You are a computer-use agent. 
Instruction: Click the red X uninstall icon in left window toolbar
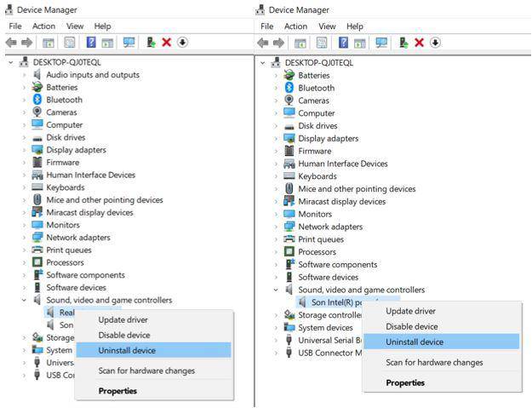tap(167, 42)
